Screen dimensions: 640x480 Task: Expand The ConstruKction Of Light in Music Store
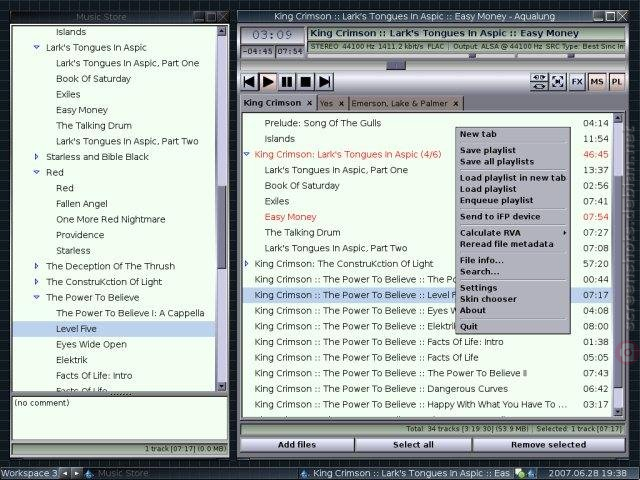click(37, 282)
